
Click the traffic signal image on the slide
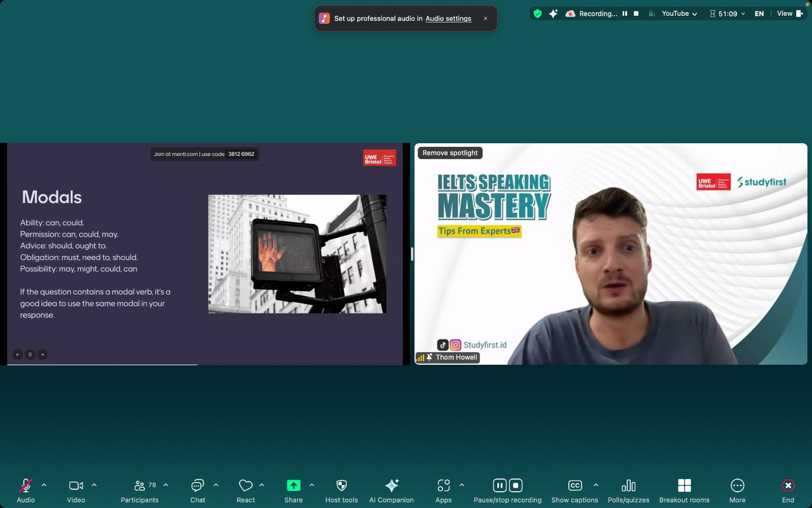coord(297,254)
